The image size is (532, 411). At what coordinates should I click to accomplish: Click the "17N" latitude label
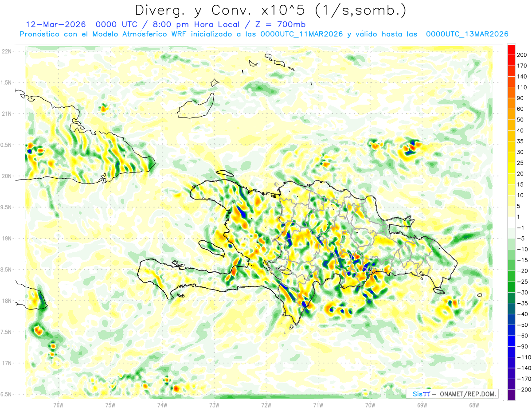click(7, 363)
